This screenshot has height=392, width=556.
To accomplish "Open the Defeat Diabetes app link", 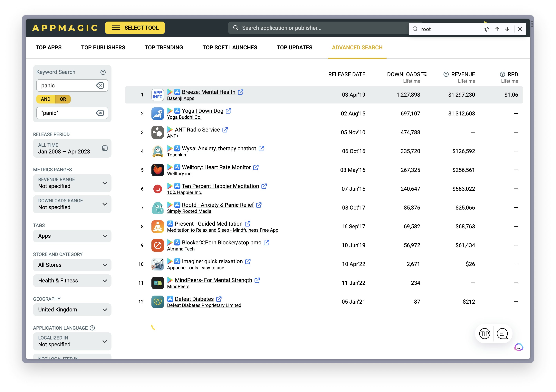I will pos(194,299).
